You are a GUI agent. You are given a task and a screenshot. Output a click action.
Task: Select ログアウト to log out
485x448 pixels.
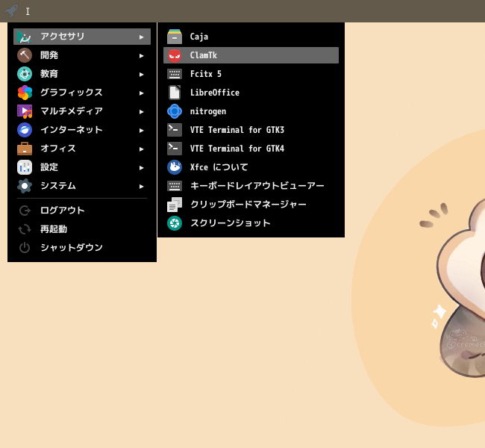coord(82,211)
